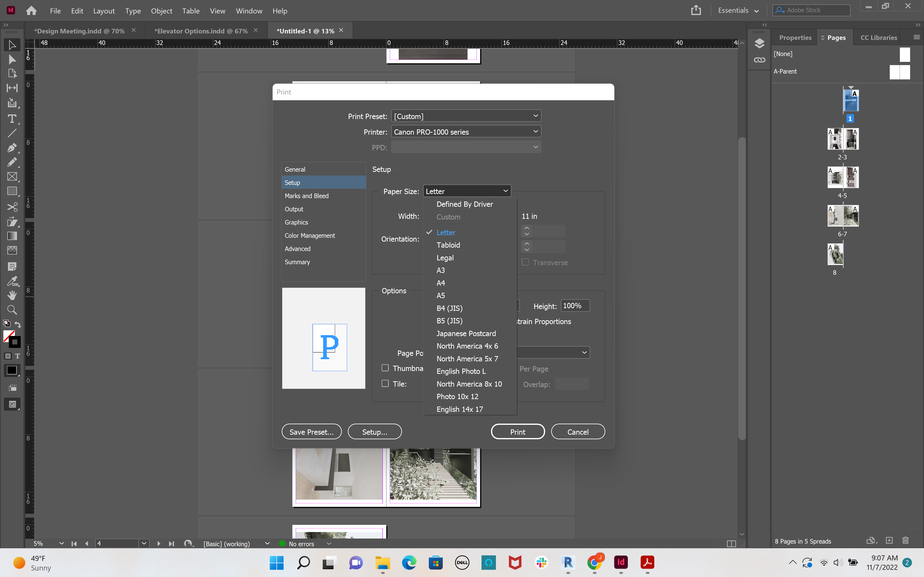
Task: Open the Printer selection dropdown
Action: pyautogui.click(x=466, y=131)
